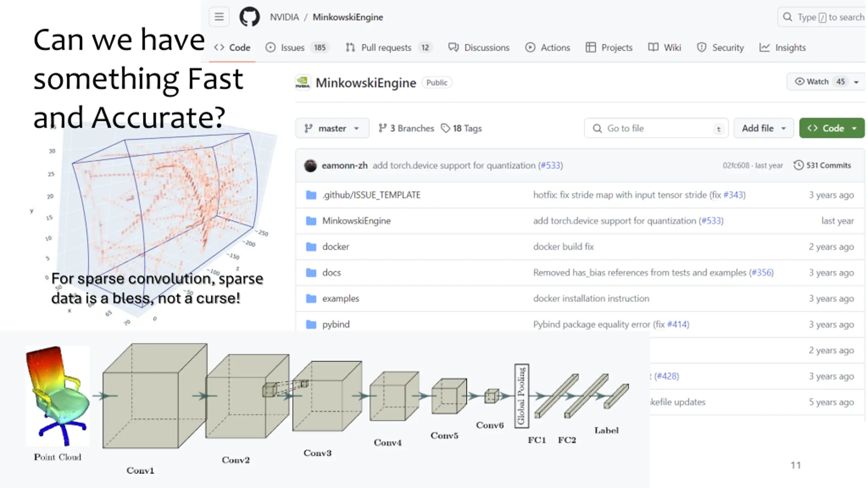Click the docs folder icon

click(x=311, y=272)
